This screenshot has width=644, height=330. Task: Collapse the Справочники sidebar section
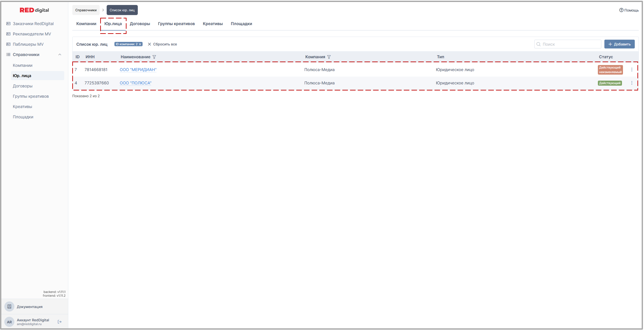point(59,55)
